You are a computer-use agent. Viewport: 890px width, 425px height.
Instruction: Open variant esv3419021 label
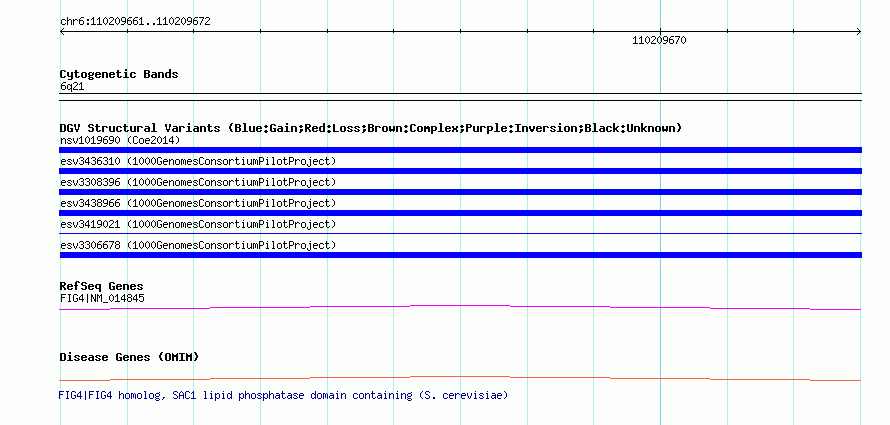(x=198, y=224)
